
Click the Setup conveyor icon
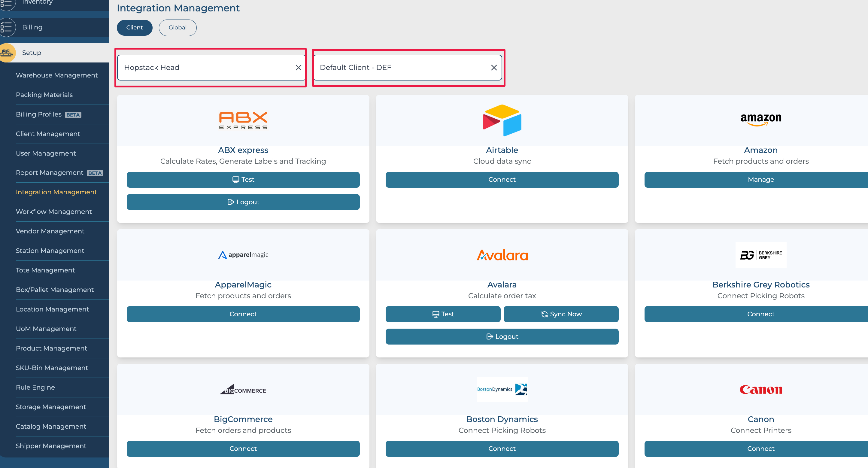pyautogui.click(x=7, y=53)
